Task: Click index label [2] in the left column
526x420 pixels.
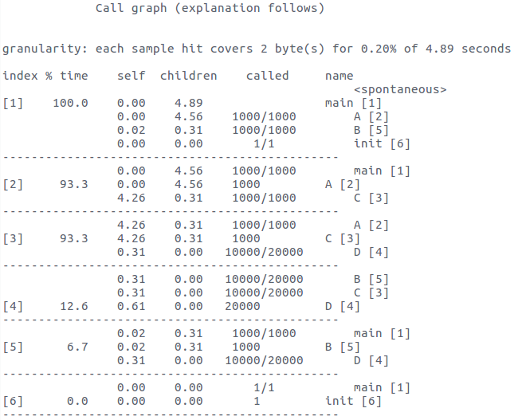Action: [14, 184]
